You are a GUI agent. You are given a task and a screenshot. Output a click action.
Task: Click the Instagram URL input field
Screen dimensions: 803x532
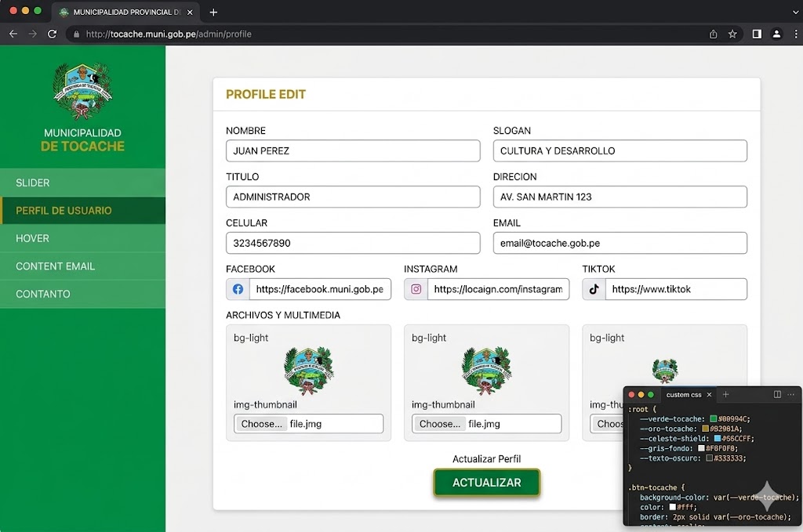[x=498, y=289]
